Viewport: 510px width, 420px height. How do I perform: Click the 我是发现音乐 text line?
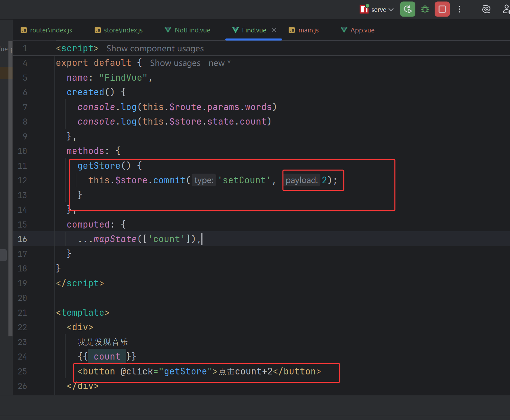tap(103, 342)
